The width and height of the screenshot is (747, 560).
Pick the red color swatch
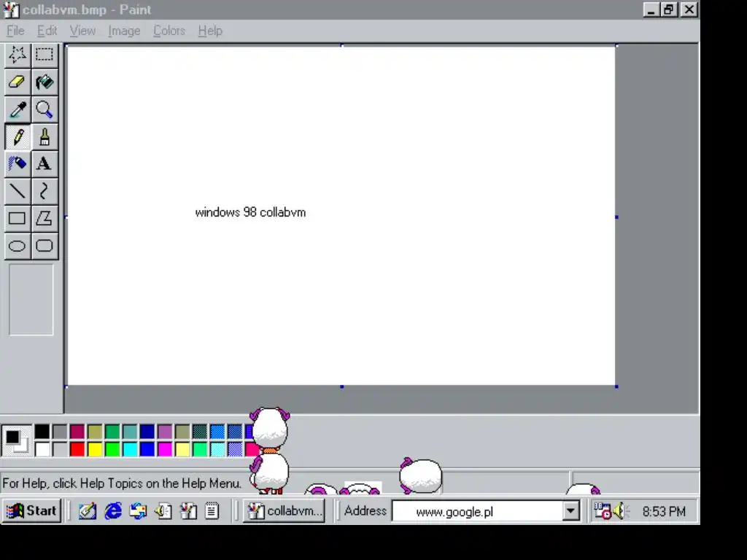77,449
